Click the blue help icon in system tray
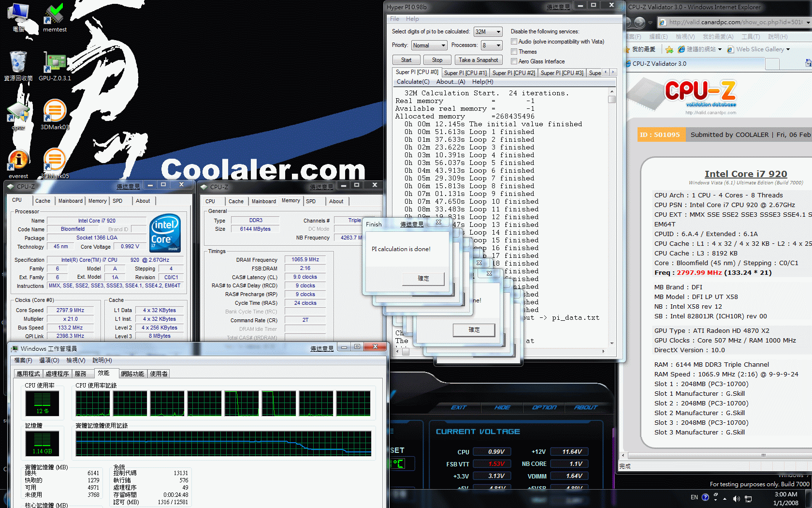 pyautogui.click(x=705, y=497)
